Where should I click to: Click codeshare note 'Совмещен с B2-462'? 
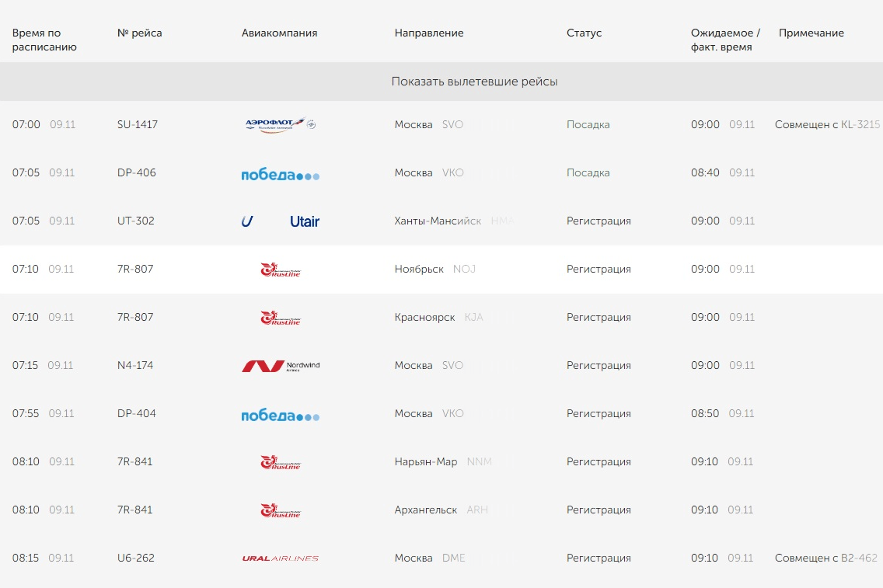point(825,558)
